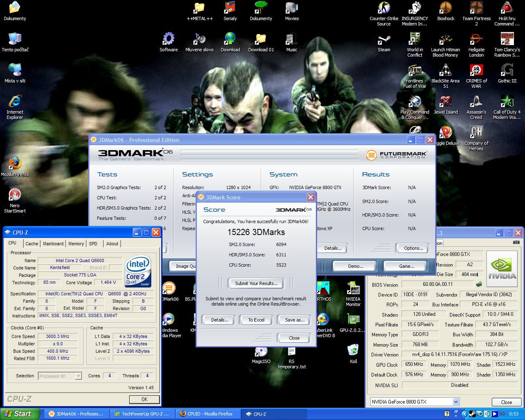The image size is (525, 420).
Task: Open the Mozilla Firefox desktop icon
Action: [15, 167]
